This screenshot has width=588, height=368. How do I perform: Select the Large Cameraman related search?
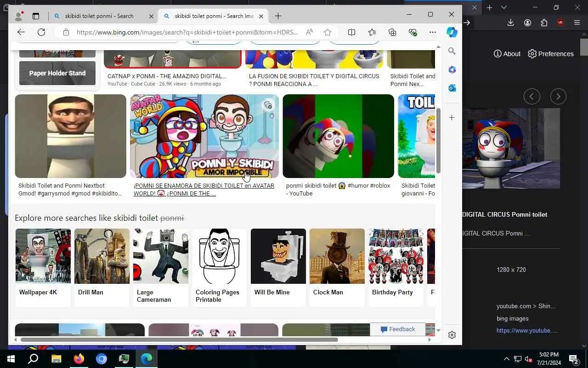[161, 268]
